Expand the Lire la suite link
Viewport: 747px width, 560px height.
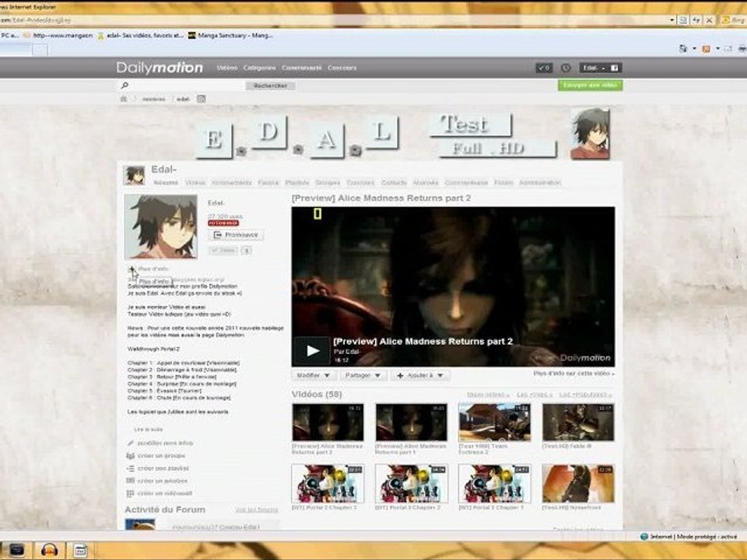148,429
